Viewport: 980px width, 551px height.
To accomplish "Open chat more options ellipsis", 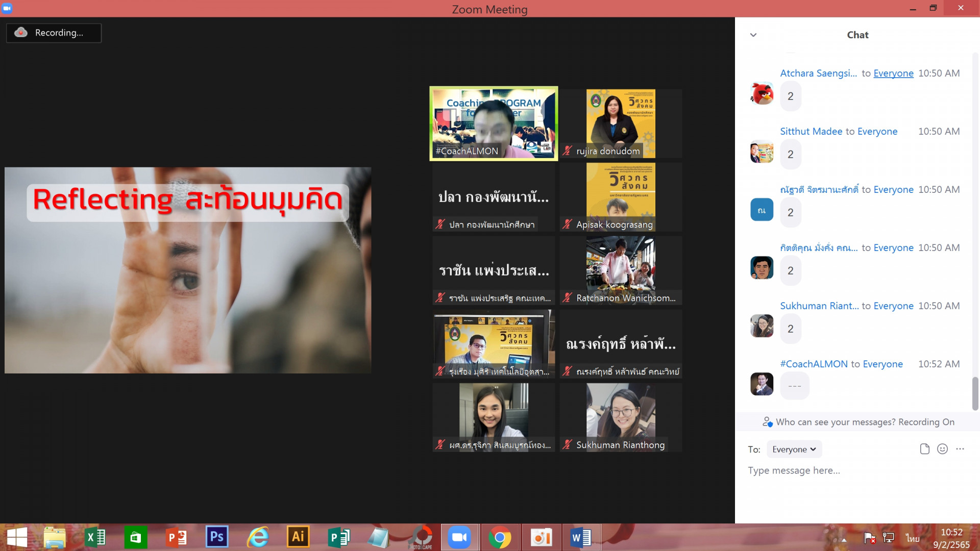I will tap(960, 449).
